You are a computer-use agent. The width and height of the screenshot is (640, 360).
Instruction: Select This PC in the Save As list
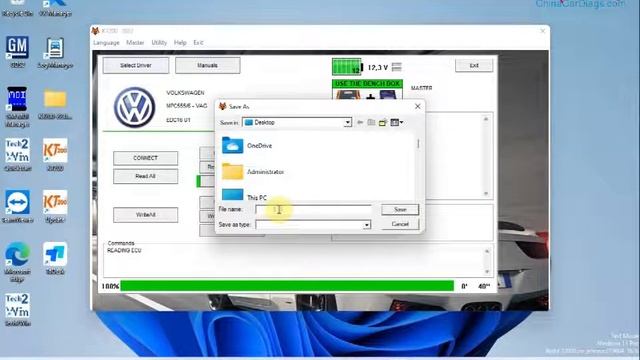coord(244,196)
